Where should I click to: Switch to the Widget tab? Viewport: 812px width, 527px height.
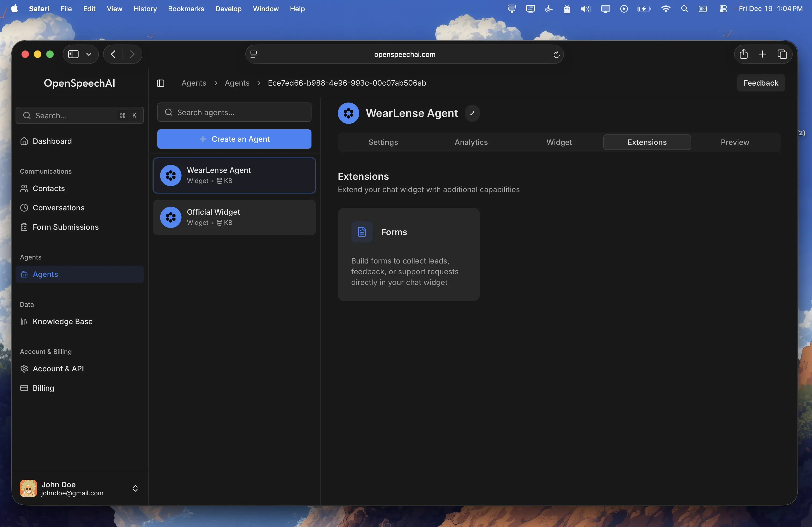tap(559, 142)
